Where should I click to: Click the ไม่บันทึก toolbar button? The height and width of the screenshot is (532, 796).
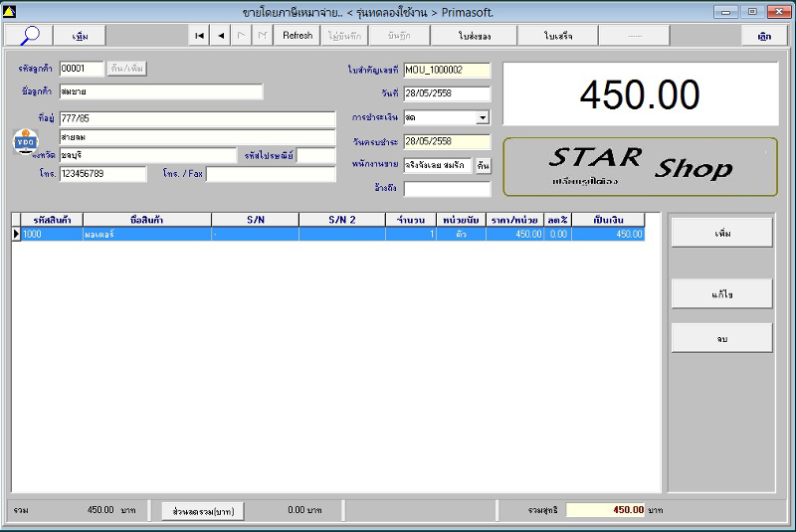344,36
